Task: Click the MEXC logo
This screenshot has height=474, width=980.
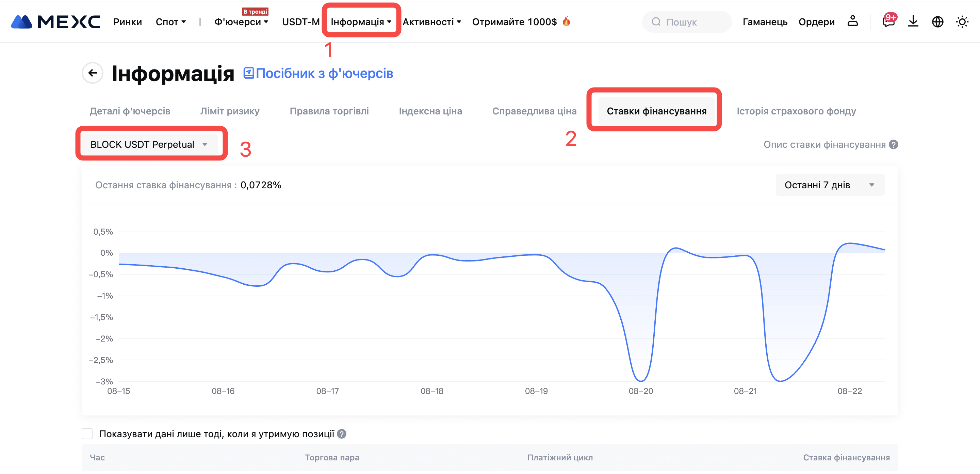Action: [55, 22]
